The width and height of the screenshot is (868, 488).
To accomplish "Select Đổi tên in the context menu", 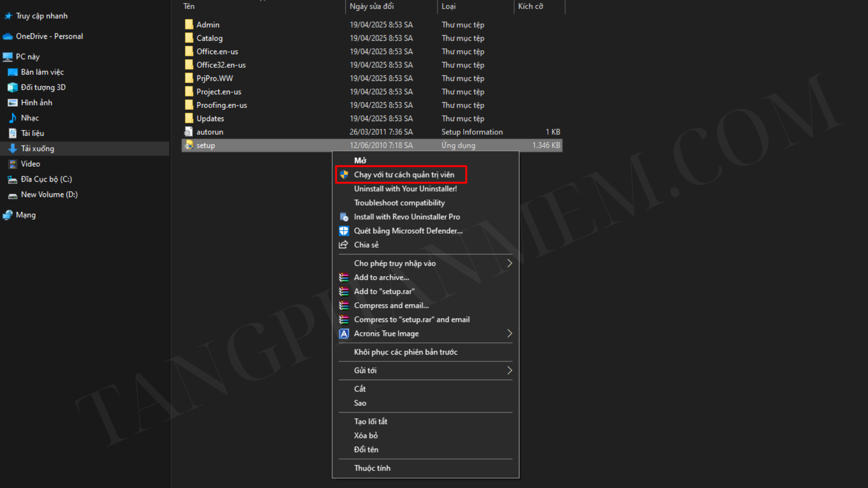I will click(x=366, y=450).
